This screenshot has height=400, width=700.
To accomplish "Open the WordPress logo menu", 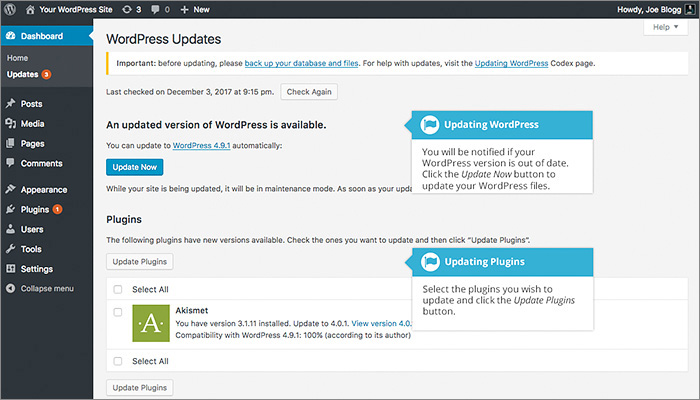I will [10, 9].
